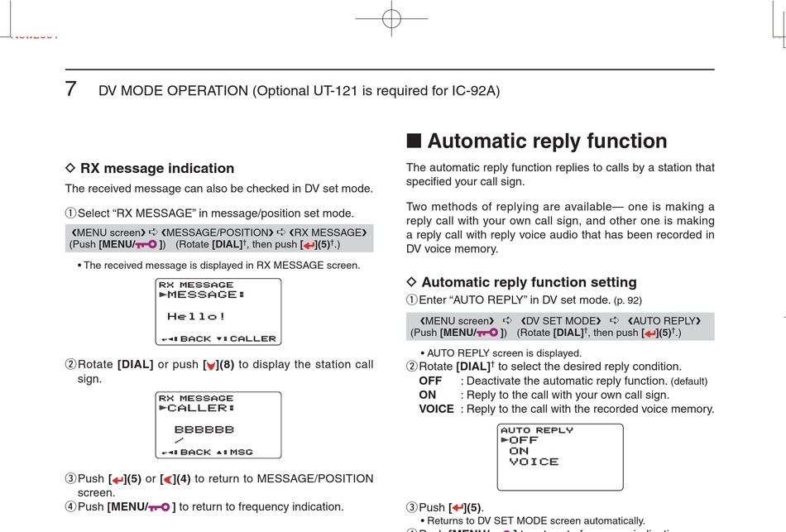Image resolution: width=786 pixels, height=532 pixels.
Task: Click the cursor arrow beside CALLER on the LCD
Action: [x=163, y=408]
